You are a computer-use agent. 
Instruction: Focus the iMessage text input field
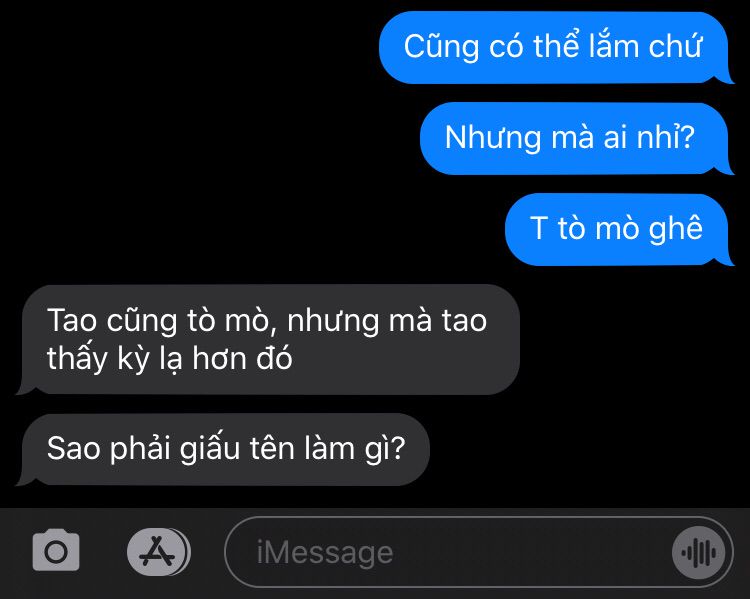click(478, 553)
